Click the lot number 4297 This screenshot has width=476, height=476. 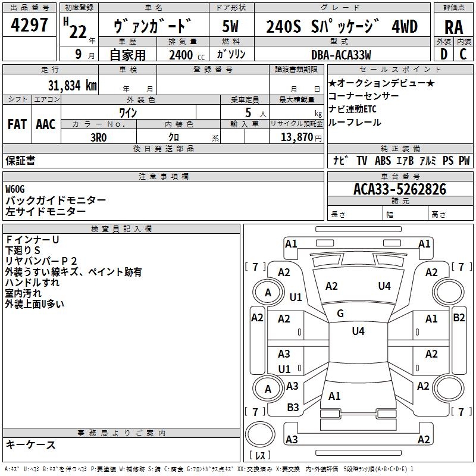point(29,25)
